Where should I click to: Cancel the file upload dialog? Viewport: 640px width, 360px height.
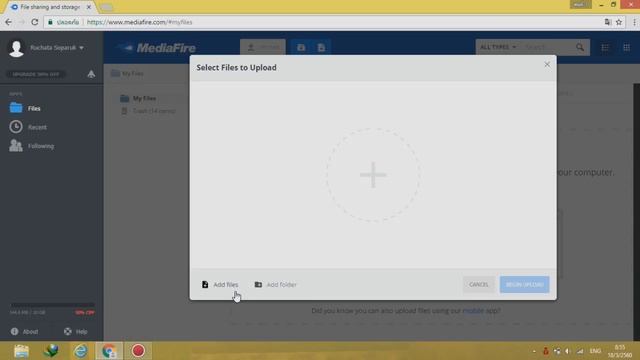(x=478, y=284)
